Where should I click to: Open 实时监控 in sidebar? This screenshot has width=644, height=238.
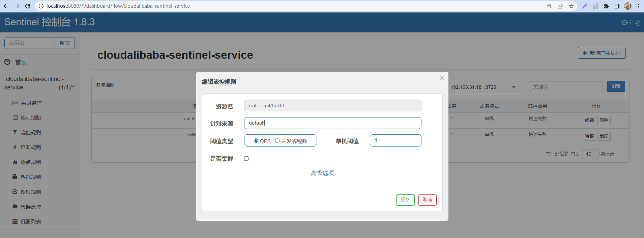pos(31,103)
